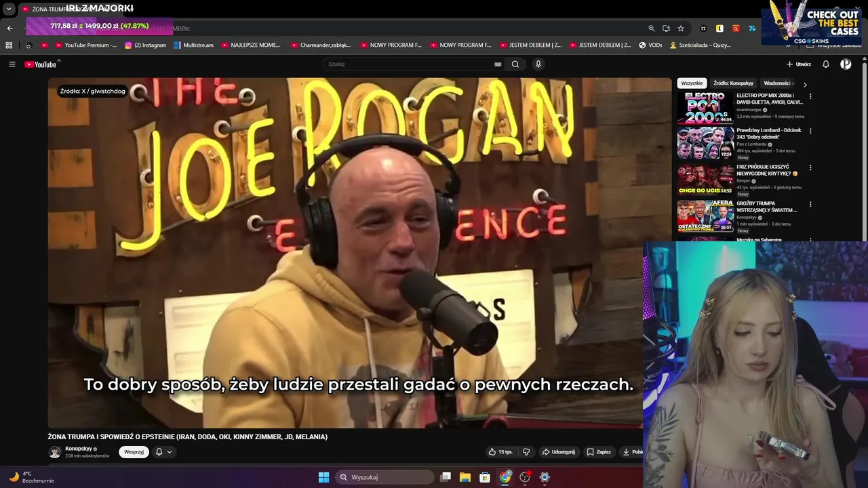Viewport: 868px width, 488px height.
Task: Click the Prawdziwy Lombard video title text
Action: [x=769, y=134]
